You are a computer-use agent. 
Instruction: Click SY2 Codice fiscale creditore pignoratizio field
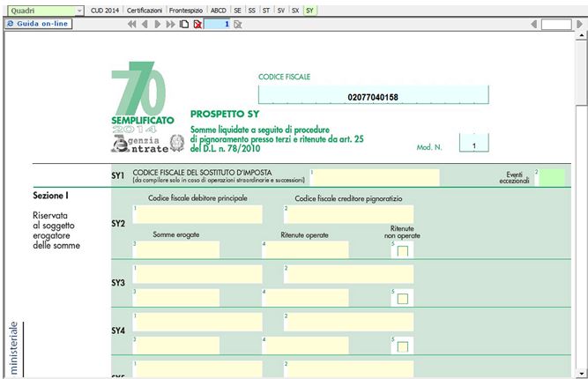click(x=349, y=214)
